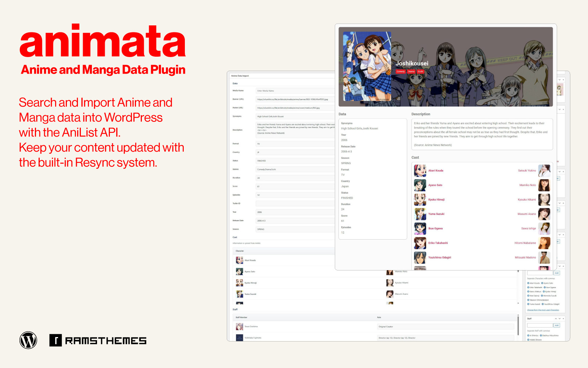The height and width of the screenshot is (368, 588).
Task: Remove the Takanori Shimotakatani character tag
Action: (x=528, y=300)
